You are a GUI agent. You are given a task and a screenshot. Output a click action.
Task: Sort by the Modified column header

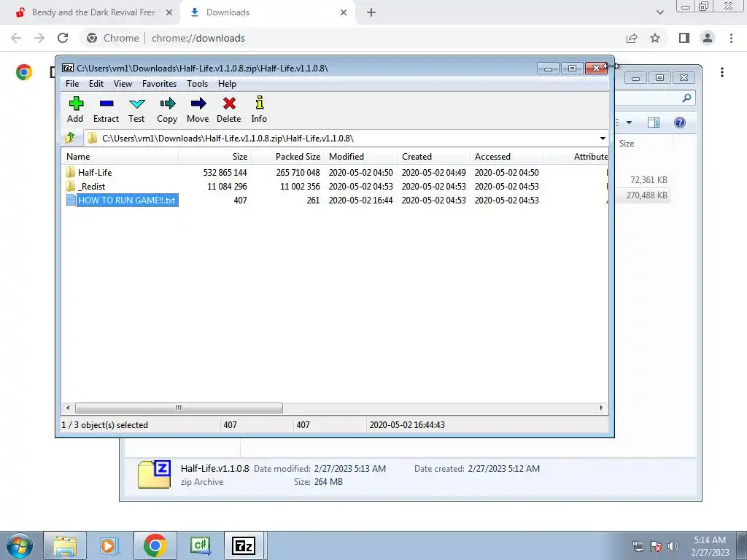click(x=360, y=157)
